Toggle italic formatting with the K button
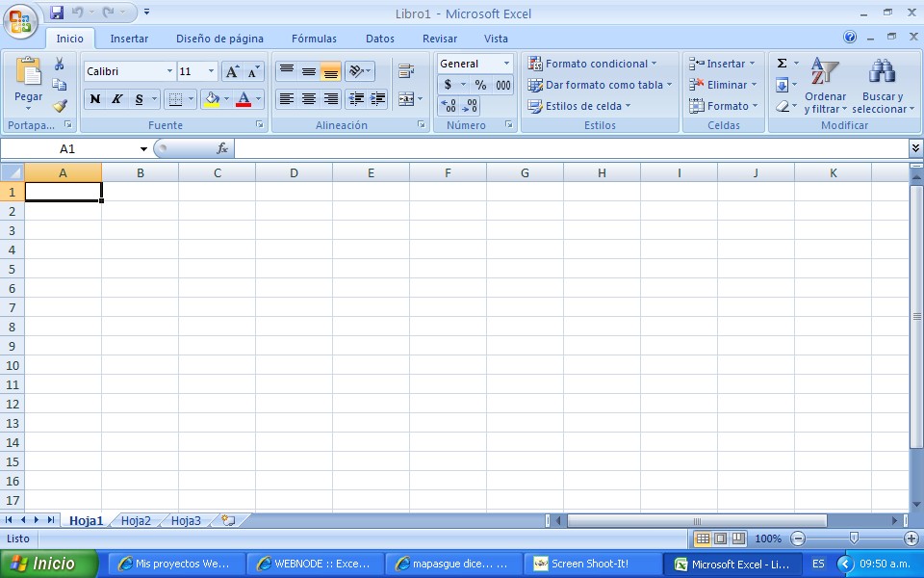The image size is (924, 578). click(x=117, y=99)
